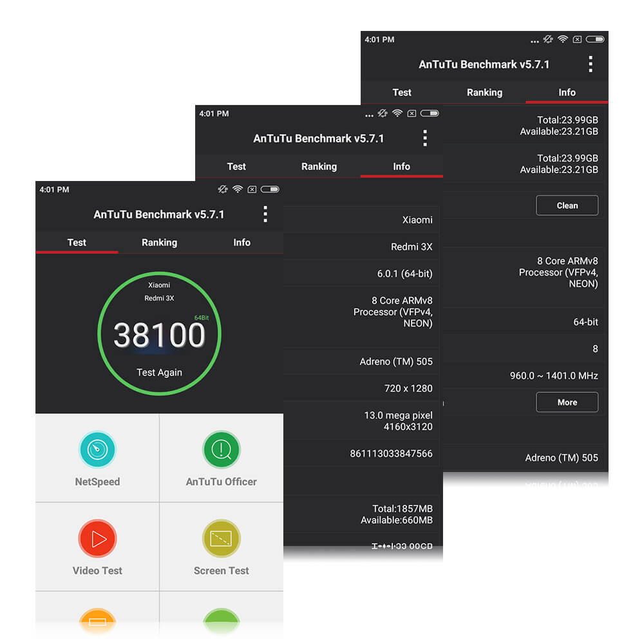Open the three-dot menu on the screen with Clean button
The height and width of the screenshot is (644, 644).
[590, 64]
